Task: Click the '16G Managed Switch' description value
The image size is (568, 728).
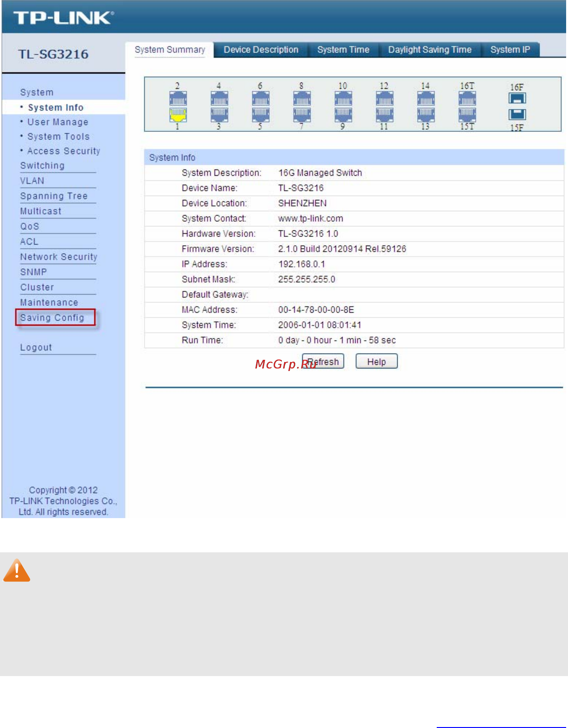Action: 320,173
